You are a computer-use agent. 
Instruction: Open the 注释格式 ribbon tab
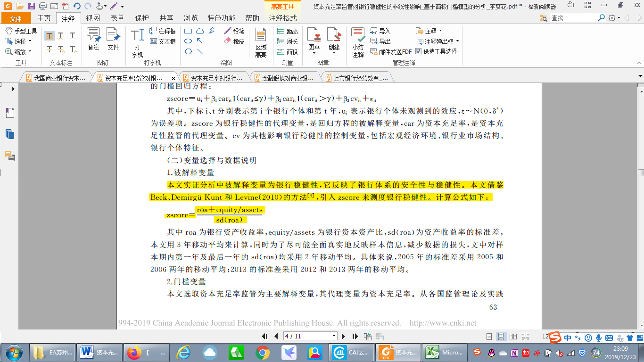[283, 18]
